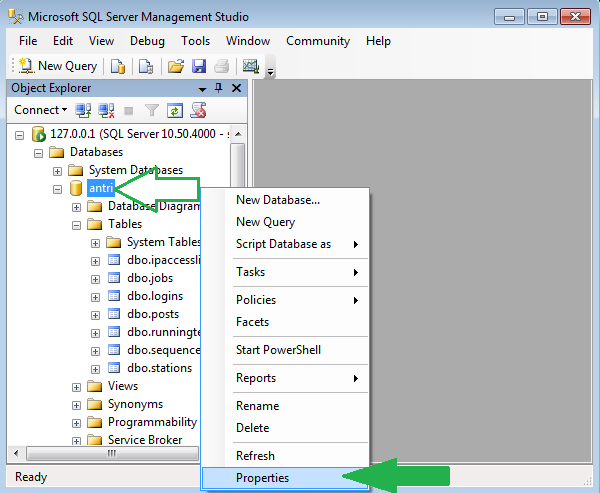
Task: Open toolbar options overflow arrow
Action: 270,71
